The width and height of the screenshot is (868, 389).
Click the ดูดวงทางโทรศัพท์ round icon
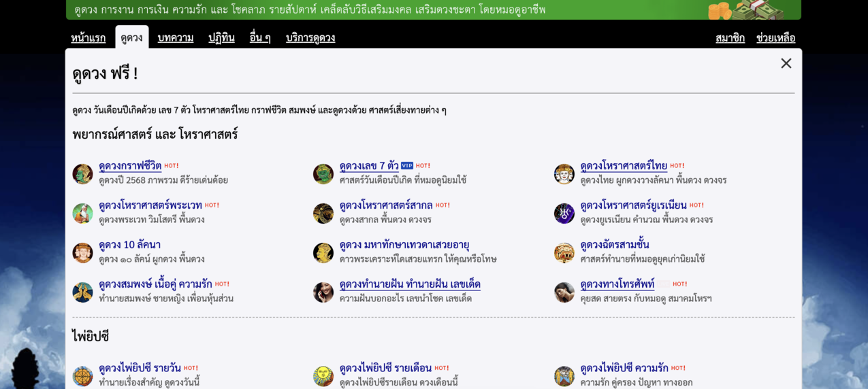pos(564,292)
